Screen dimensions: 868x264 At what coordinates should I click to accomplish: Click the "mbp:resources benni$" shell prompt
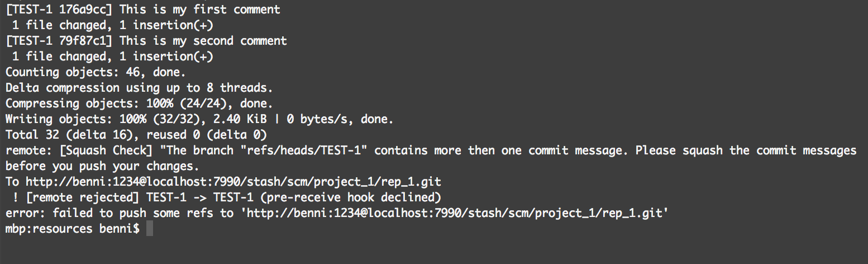(72, 229)
